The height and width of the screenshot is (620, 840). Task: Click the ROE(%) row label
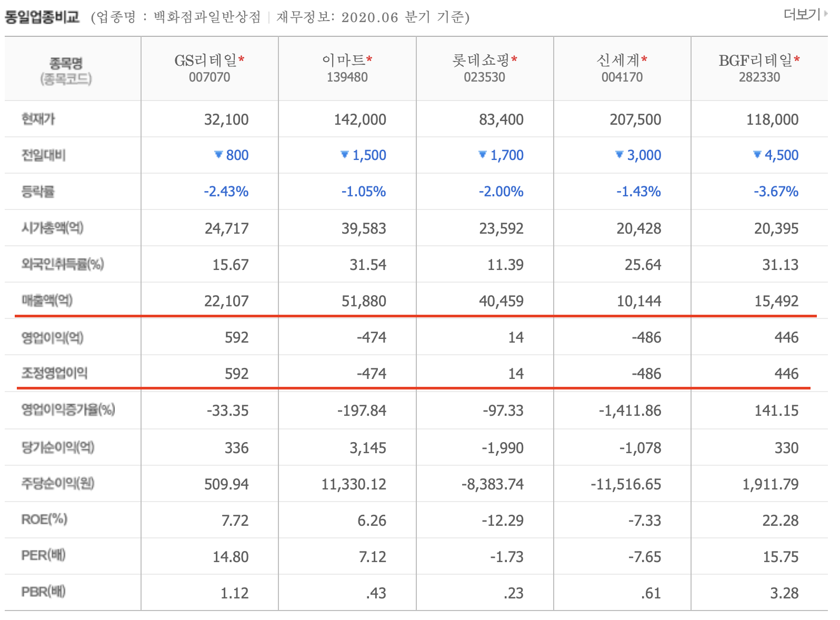pyautogui.click(x=44, y=519)
